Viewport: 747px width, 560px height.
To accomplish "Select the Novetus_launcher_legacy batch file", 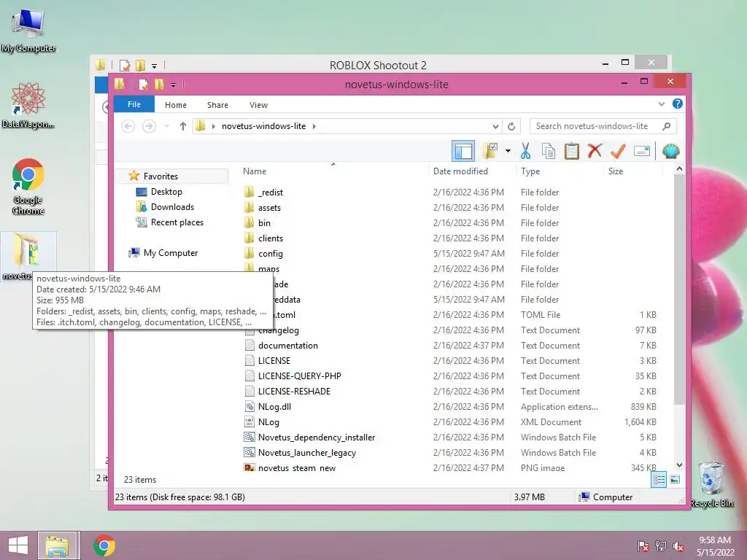I will [x=307, y=452].
